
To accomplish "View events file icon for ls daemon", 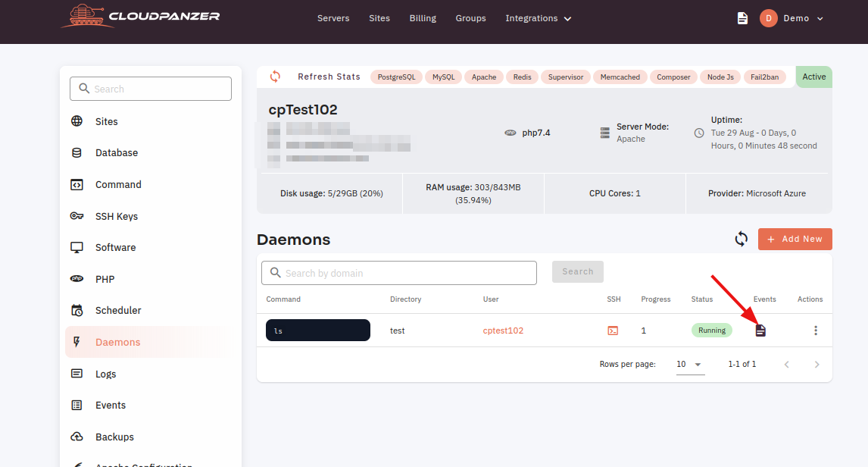I will pos(760,331).
